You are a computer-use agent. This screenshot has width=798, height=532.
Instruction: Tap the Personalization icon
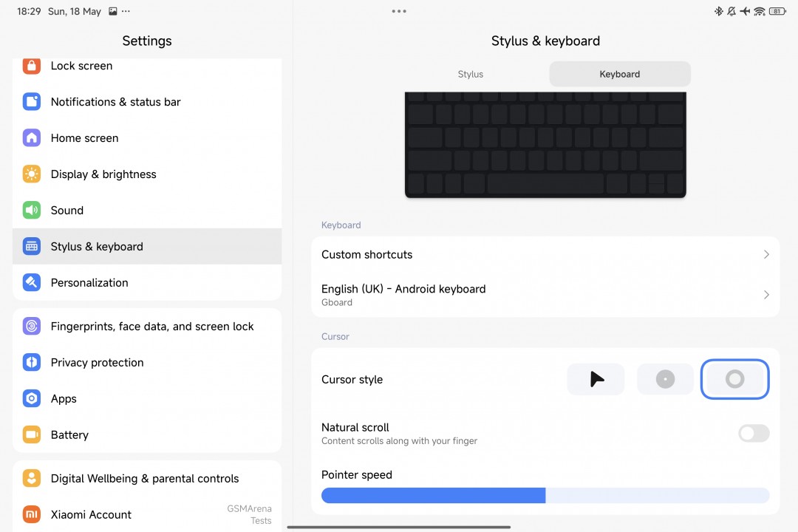(x=31, y=283)
